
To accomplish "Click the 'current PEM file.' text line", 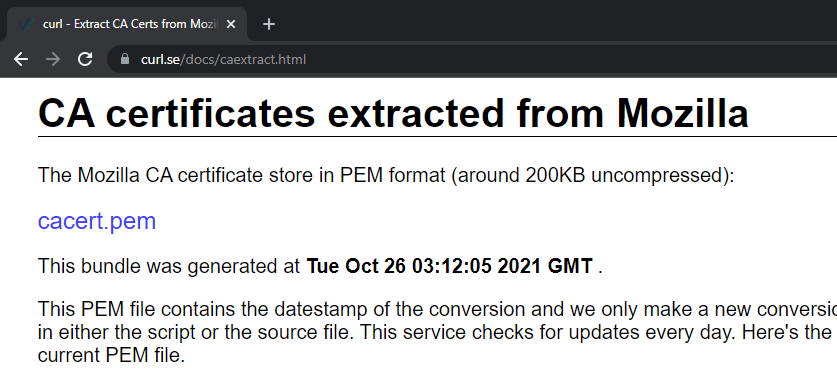I will [x=112, y=356].
